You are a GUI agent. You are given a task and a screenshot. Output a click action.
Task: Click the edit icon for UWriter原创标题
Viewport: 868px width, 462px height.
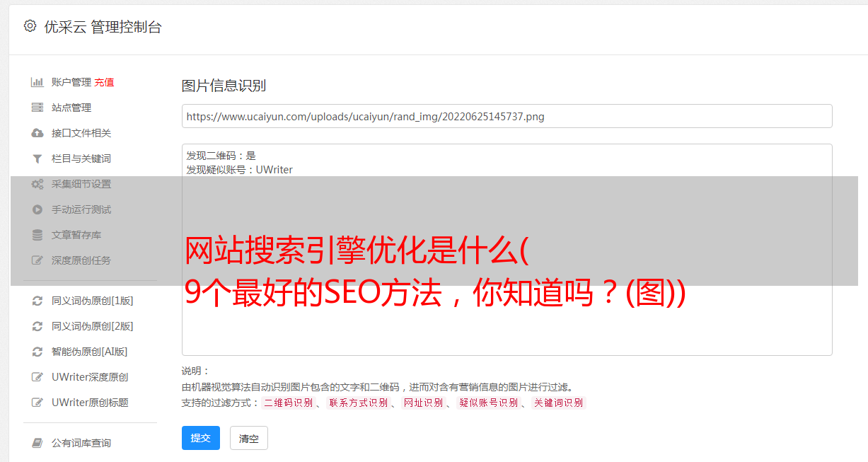point(37,403)
